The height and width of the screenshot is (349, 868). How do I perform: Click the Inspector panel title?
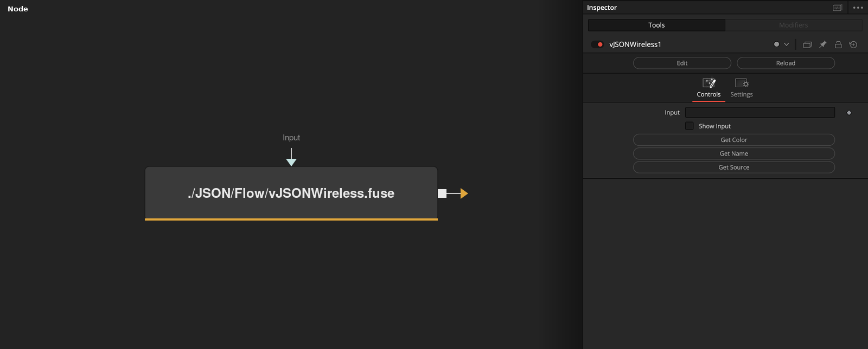point(602,8)
